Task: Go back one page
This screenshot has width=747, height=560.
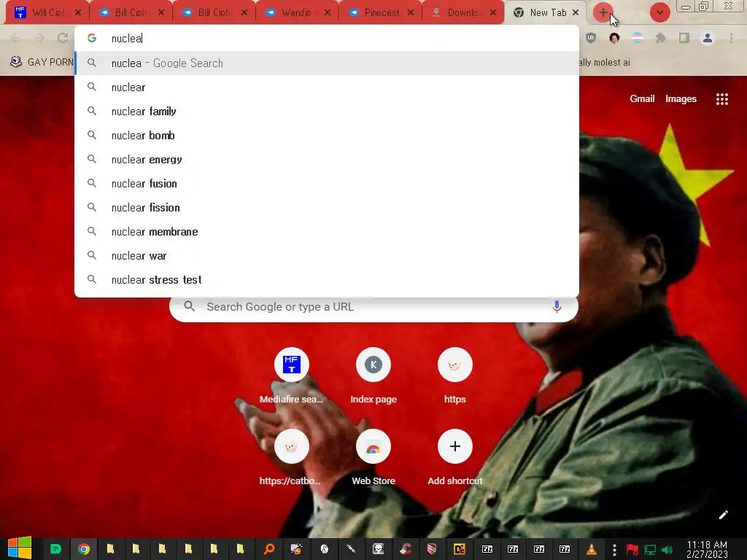Action: (x=16, y=38)
